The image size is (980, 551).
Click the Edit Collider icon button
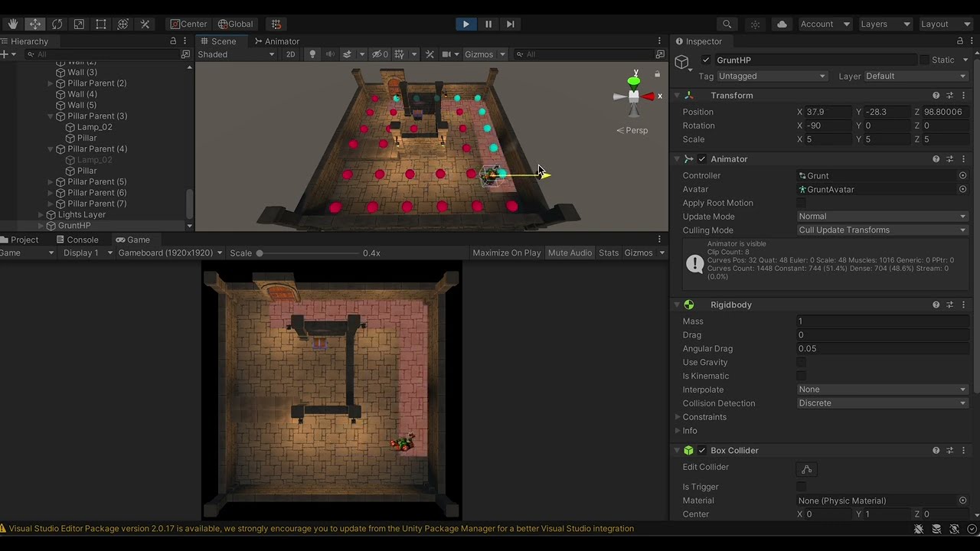point(806,468)
